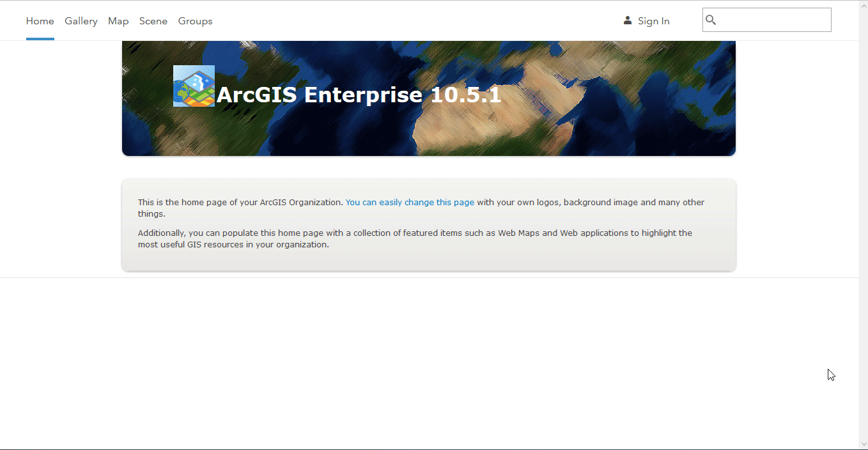Open the Home tab
This screenshot has height=450, width=868.
(x=40, y=21)
